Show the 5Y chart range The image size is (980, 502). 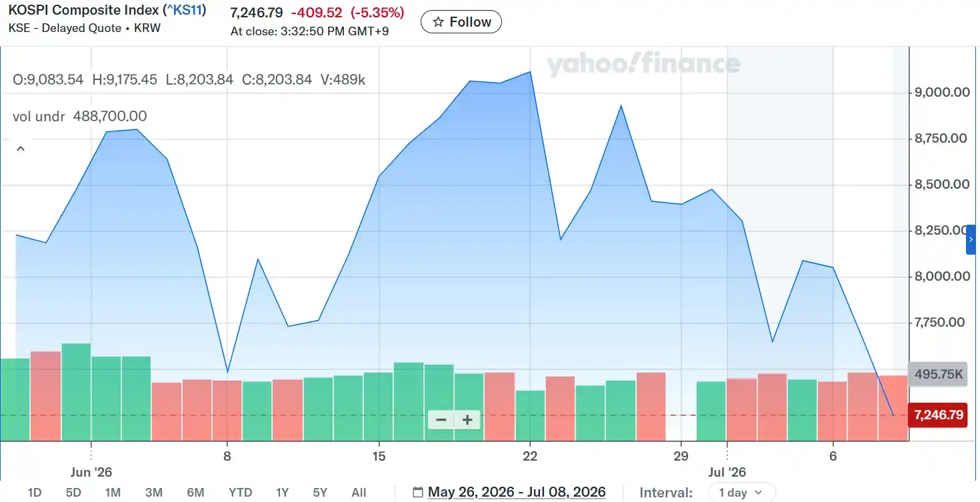(320, 493)
